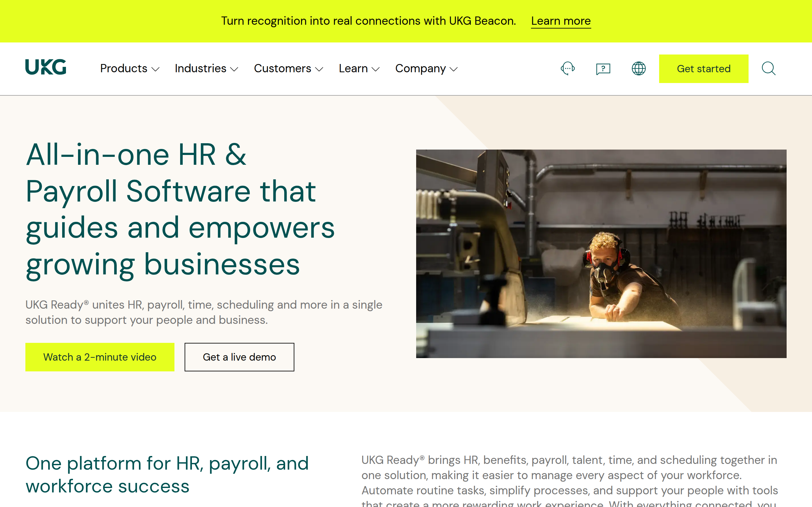Click the workshop worker hero image
Viewport: 812px width, 507px height.
pos(601,253)
